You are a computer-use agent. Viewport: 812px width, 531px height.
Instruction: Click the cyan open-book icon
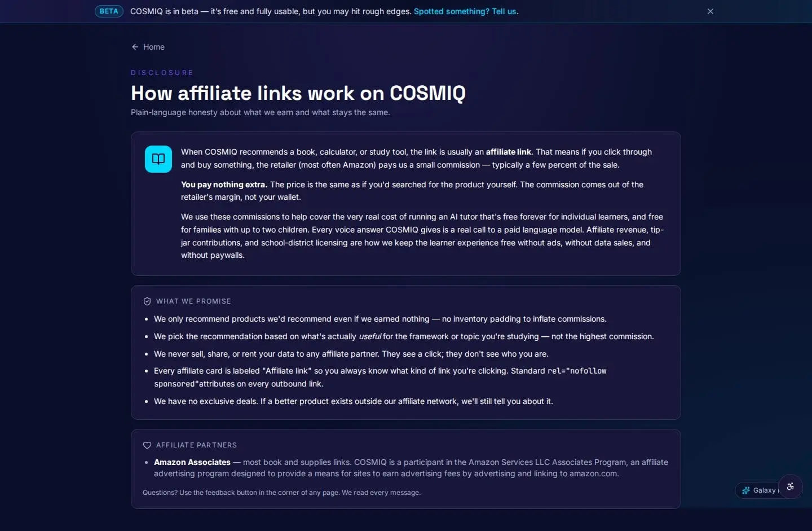pyautogui.click(x=158, y=159)
